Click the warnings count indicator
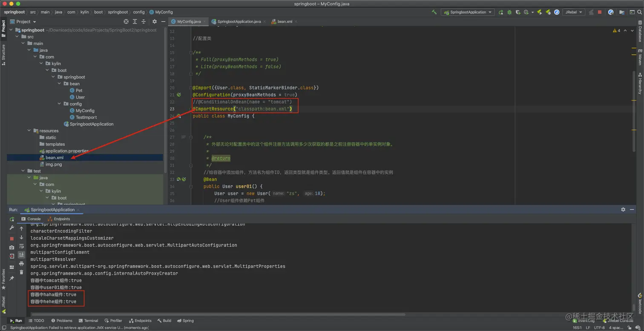Viewport: 644px width, 331px height. (617, 31)
